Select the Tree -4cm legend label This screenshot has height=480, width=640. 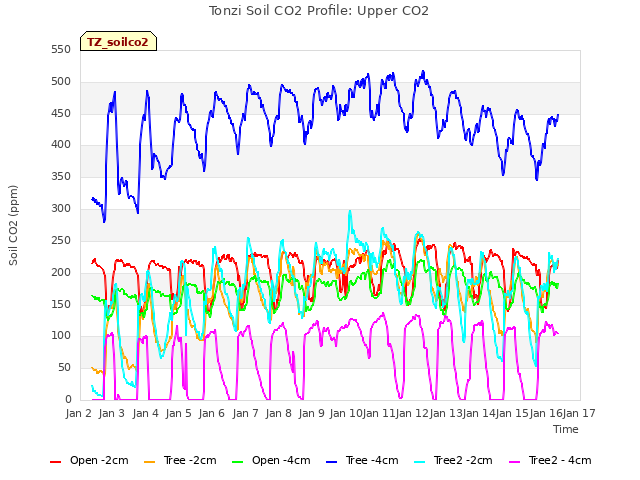372,460
